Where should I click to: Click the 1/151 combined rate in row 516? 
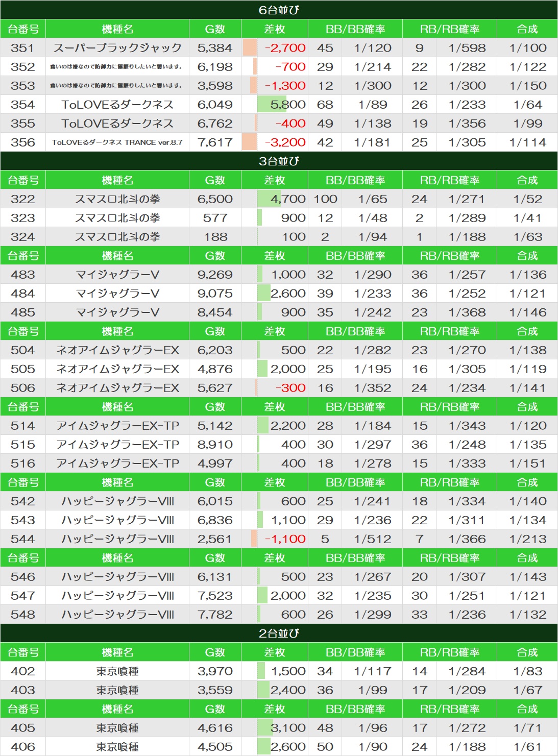click(528, 463)
